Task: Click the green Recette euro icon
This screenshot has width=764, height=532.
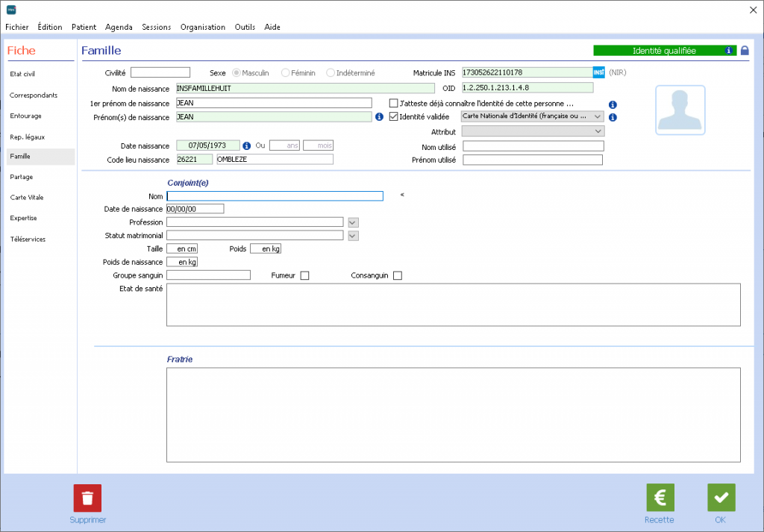Action: (x=660, y=498)
